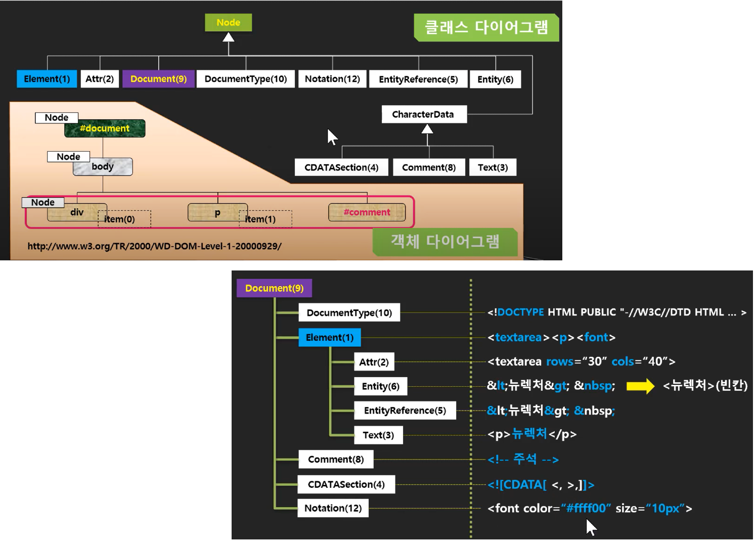Click the 객체 다이어그램 label
Screen dimensions: 756x546
(x=445, y=242)
